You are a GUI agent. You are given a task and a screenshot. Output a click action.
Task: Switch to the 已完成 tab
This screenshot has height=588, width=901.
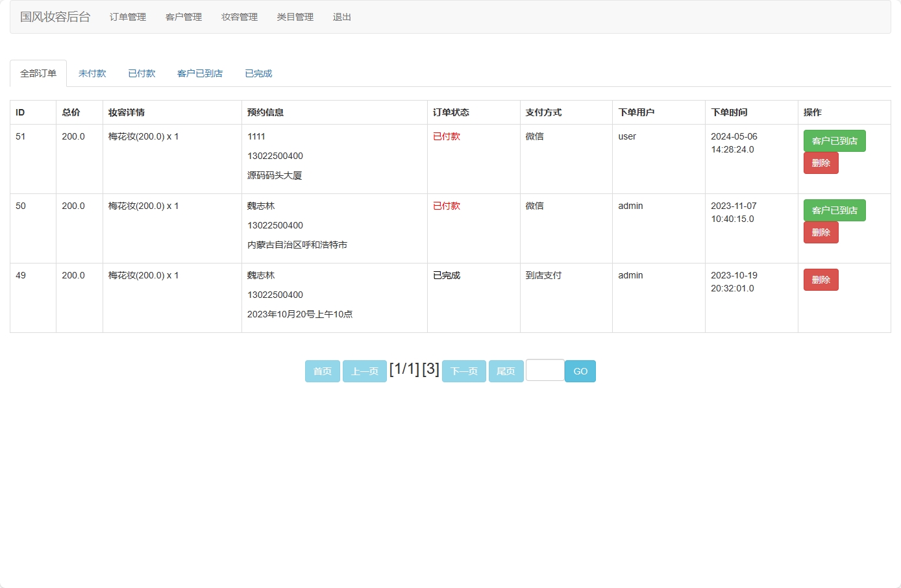[258, 73]
